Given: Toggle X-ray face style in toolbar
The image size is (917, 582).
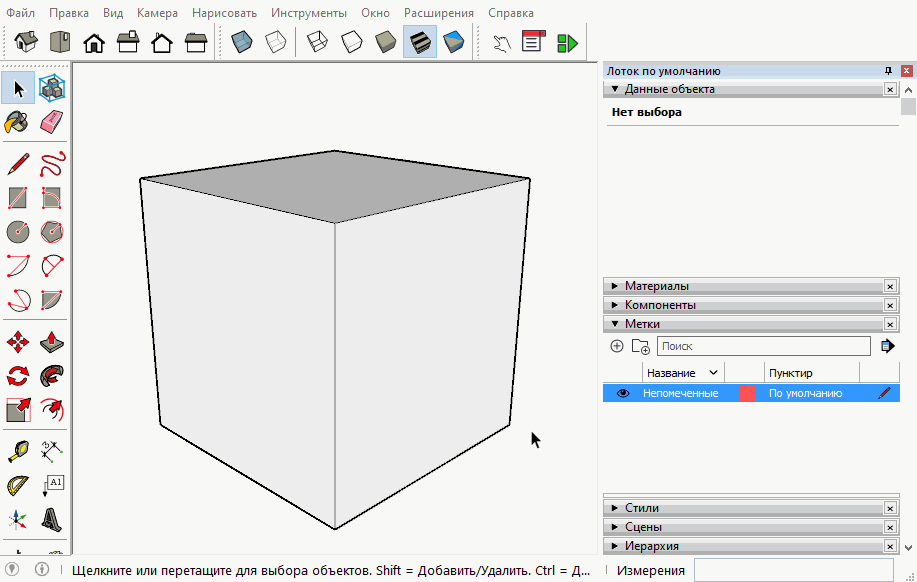Looking at the screenshot, I should (242, 42).
